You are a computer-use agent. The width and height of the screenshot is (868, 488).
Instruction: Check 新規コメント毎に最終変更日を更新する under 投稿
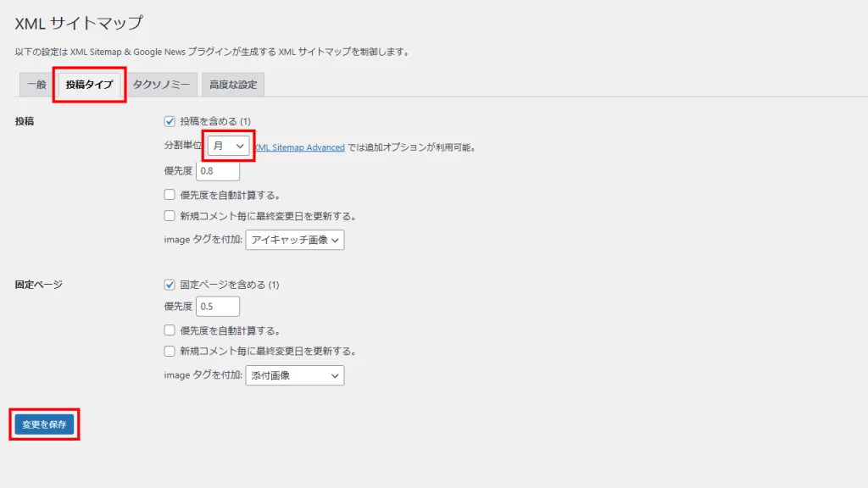[170, 216]
